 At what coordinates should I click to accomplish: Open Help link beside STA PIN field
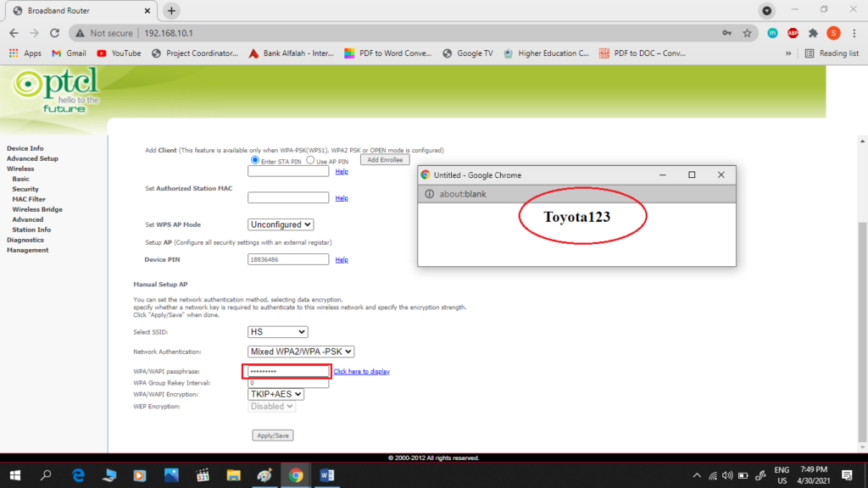coord(342,171)
